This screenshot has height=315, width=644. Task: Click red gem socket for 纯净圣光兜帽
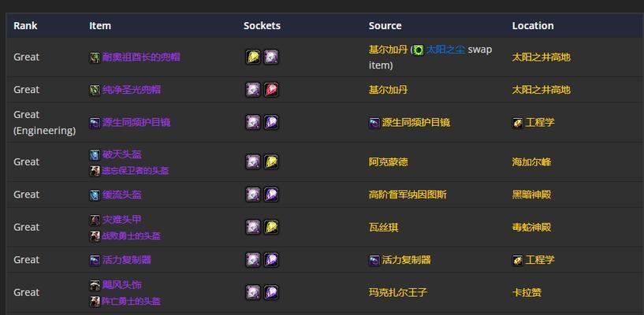(271, 90)
